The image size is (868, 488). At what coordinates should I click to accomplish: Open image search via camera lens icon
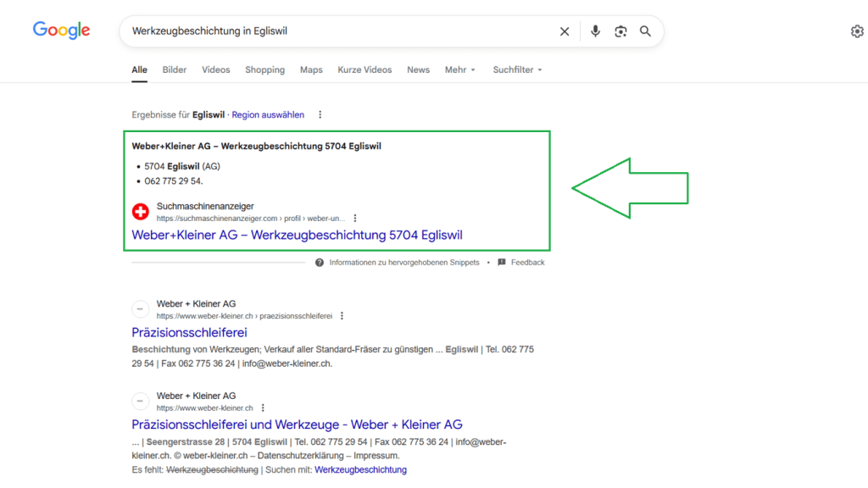click(620, 31)
